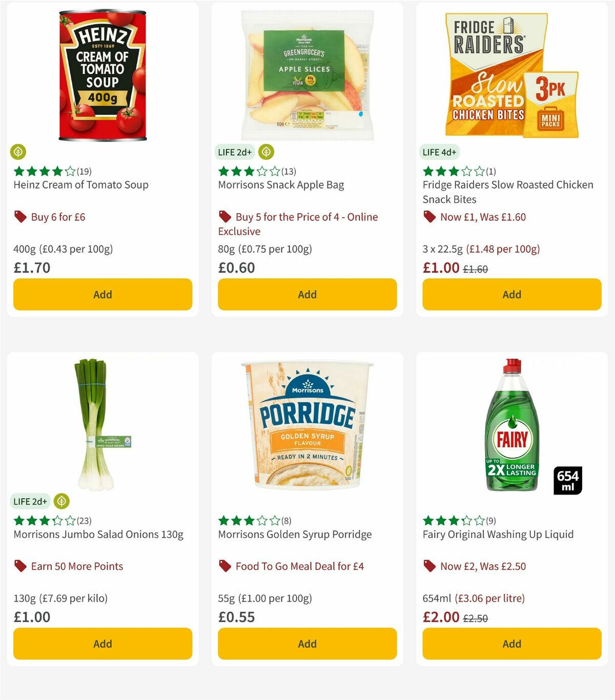Screen dimensions: 615x700
Task: Click the tag icon beside "Now £1, Was £1.60"
Action: 429,217
